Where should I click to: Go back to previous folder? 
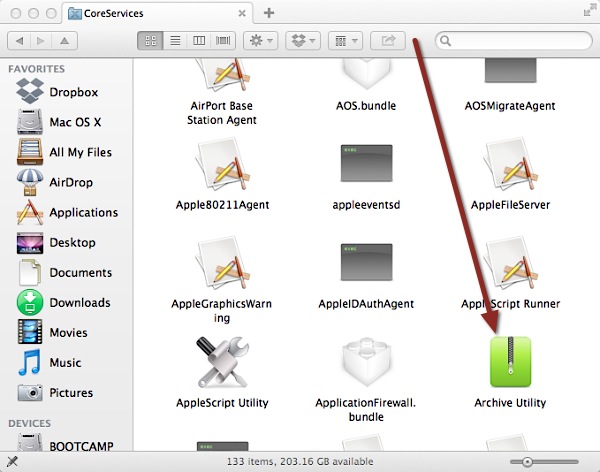coord(20,41)
